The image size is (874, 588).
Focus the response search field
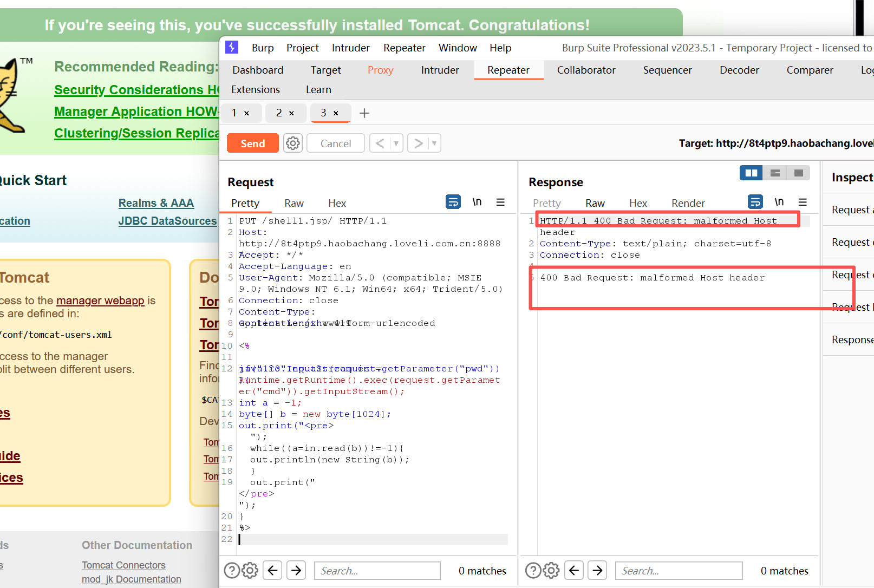[x=679, y=571]
